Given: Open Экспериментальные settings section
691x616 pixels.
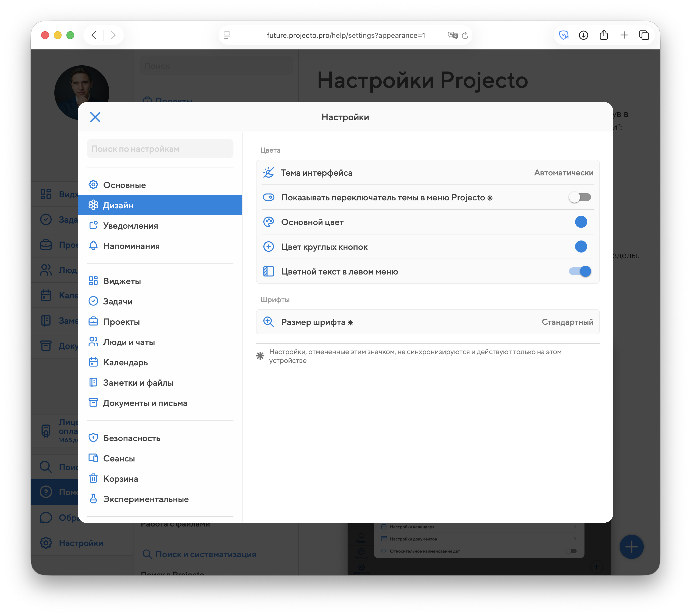Looking at the screenshot, I should click(x=146, y=499).
